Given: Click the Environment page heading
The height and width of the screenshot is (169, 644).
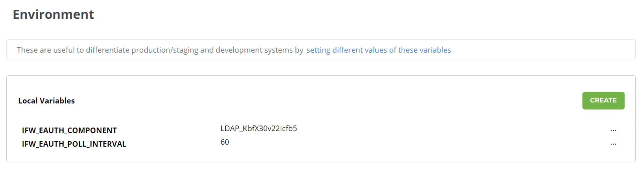Looking at the screenshot, I should pyautogui.click(x=53, y=15).
